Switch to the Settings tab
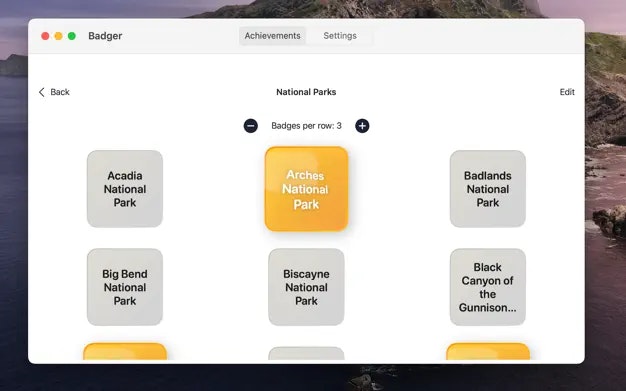This screenshot has height=391, width=626. tap(340, 36)
